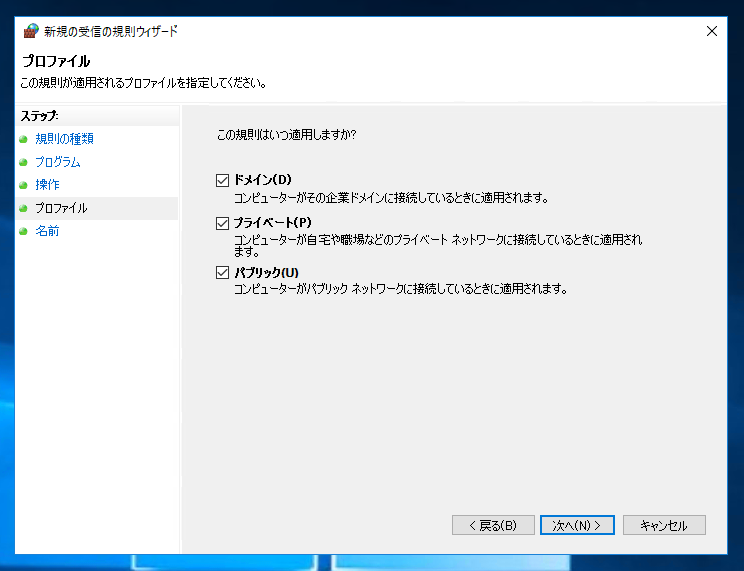This screenshot has height=571, width=744.
Task: Click the 戻る(B) back button
Action: tap(493, 525)
